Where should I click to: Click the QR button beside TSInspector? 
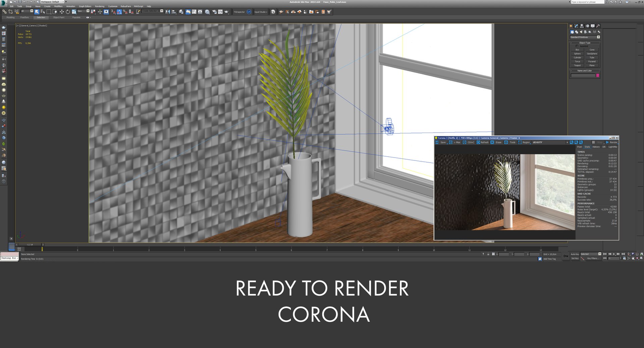(249, 12)
